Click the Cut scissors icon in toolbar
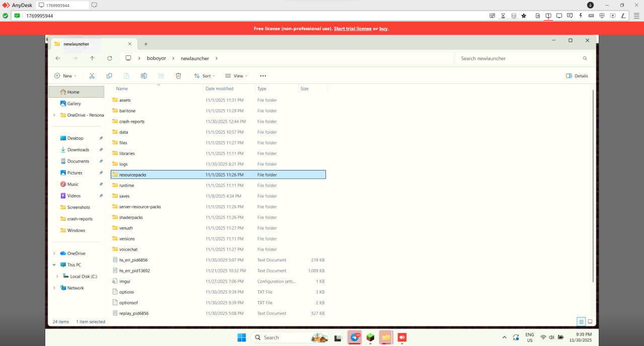The width and height of the screenshot is (644, 346). [x=92, y=76]
